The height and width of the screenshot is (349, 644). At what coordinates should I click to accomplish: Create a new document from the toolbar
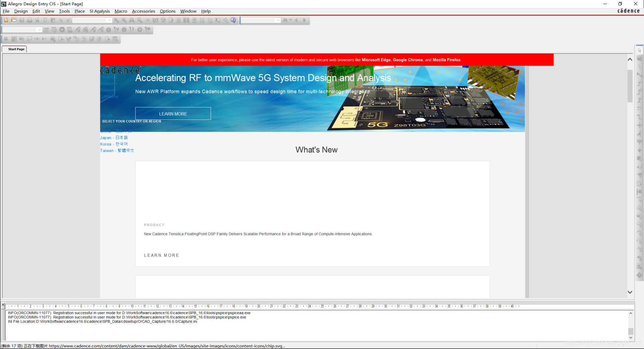pyautogui.click(x=6, y=20)
